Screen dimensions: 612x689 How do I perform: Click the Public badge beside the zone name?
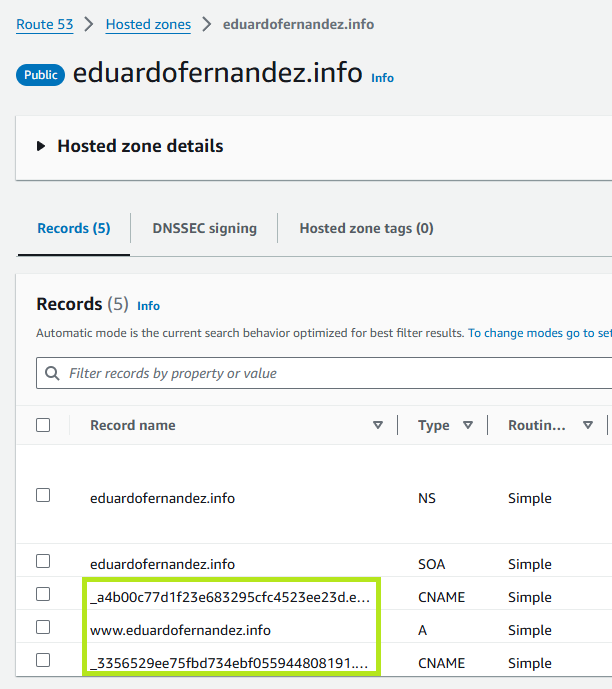click(41, 75)
